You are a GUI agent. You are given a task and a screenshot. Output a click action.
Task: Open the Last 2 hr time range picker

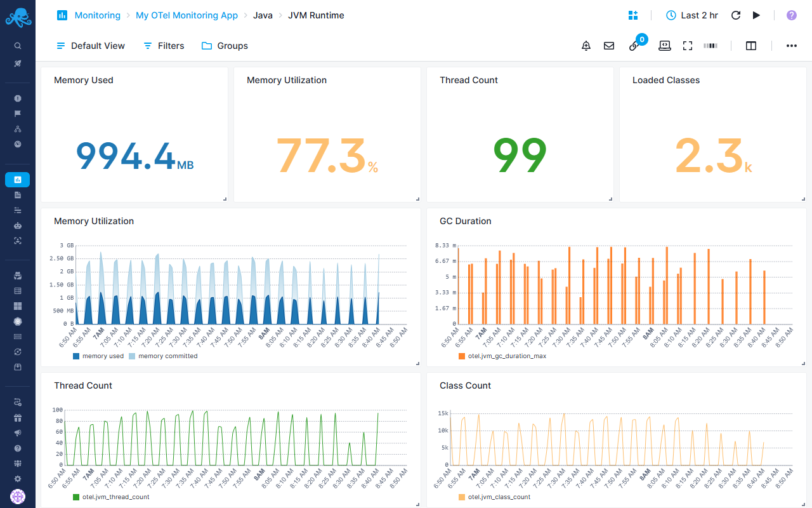691,15
